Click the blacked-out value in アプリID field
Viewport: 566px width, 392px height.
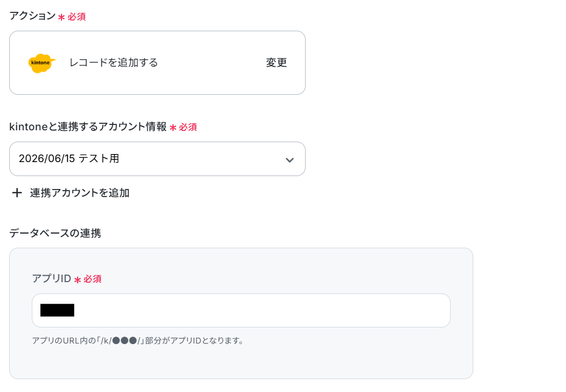[57, 310]
